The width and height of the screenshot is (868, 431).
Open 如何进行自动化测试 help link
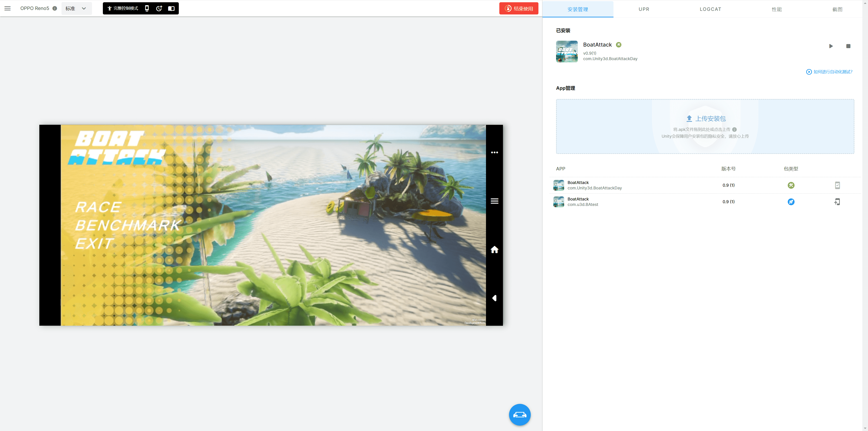coord(829,72)
